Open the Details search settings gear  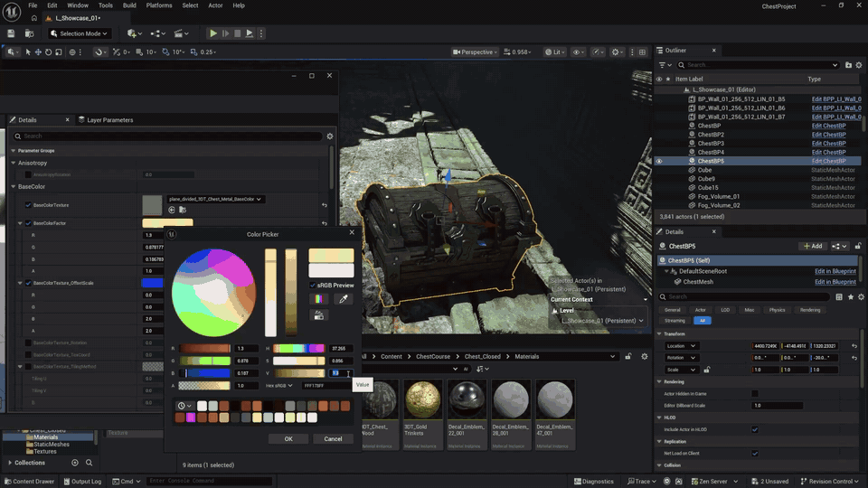(330, 136)
